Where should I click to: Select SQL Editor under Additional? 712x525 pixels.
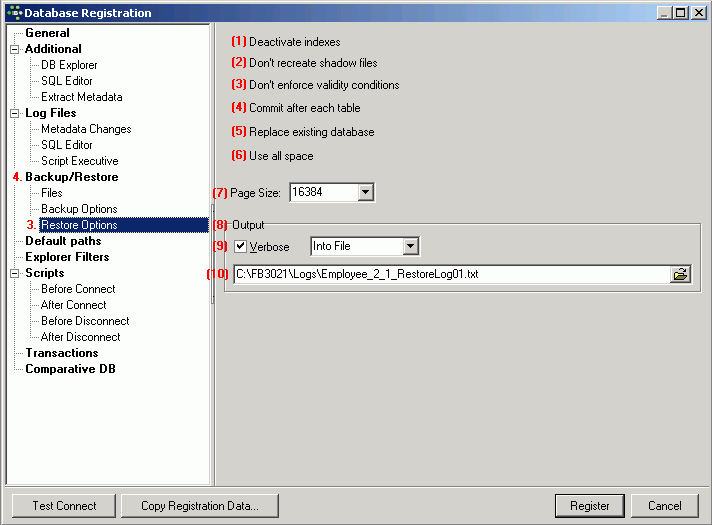pyautogui.click(x=67, y=81)
